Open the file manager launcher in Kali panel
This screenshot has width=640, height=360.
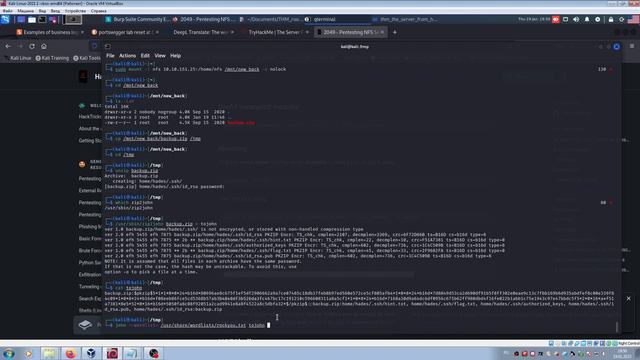click(32, 19)
